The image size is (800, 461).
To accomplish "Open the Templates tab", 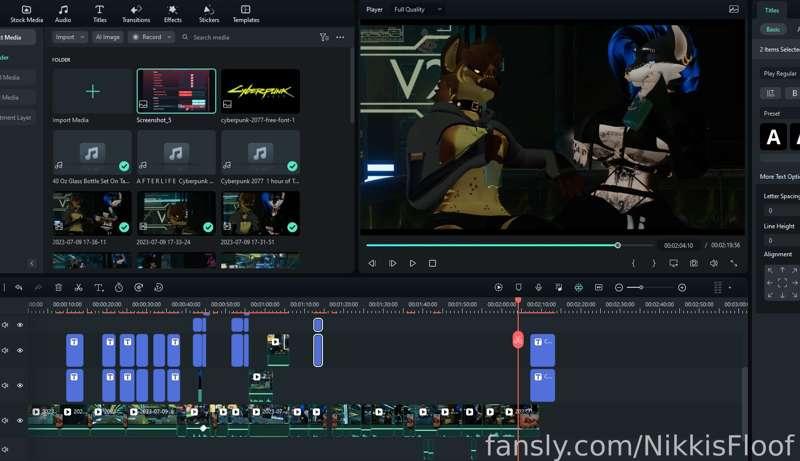I will point(246,14).
